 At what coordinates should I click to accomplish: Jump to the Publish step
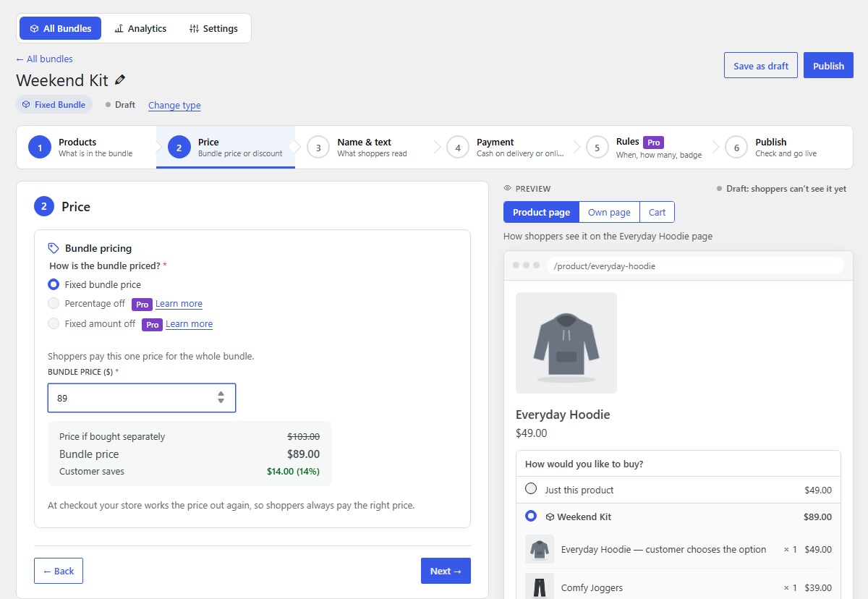(x=783, y=148)
